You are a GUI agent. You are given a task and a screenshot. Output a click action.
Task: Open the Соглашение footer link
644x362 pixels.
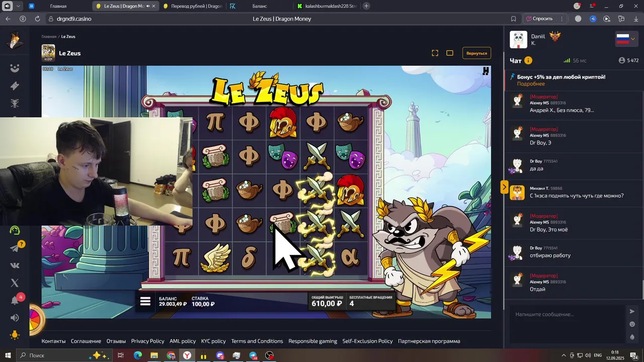tap(86, 341)
